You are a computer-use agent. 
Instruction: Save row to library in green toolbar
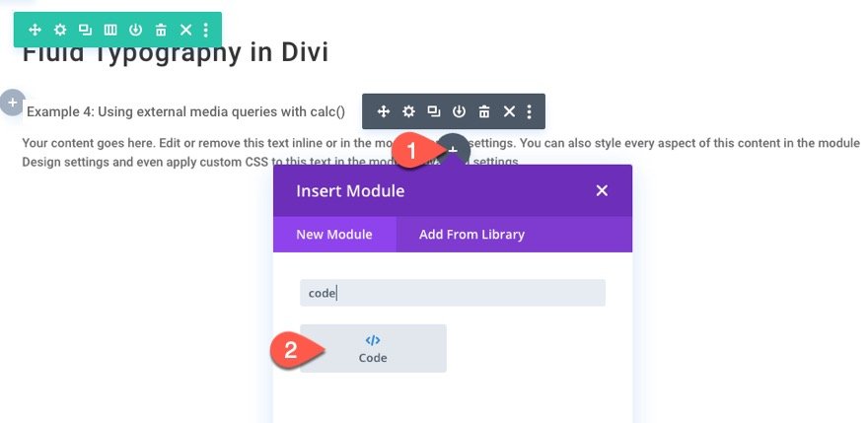(136, 30)
